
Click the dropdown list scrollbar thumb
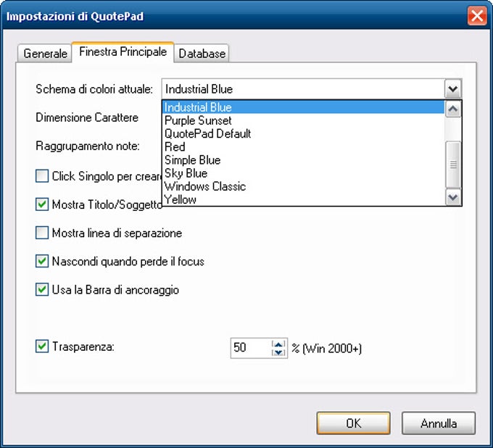tap(453, 165)
